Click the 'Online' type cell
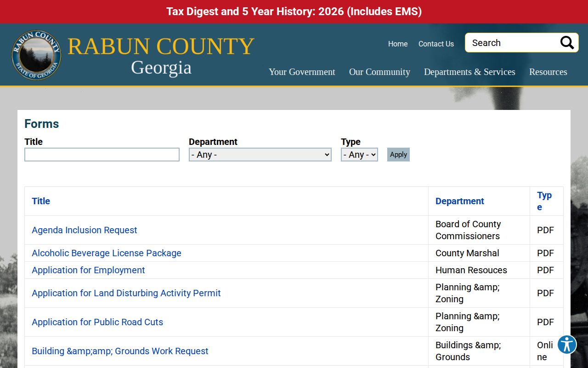The height and width of the screenshot is (368, 588). click(546, 351)
